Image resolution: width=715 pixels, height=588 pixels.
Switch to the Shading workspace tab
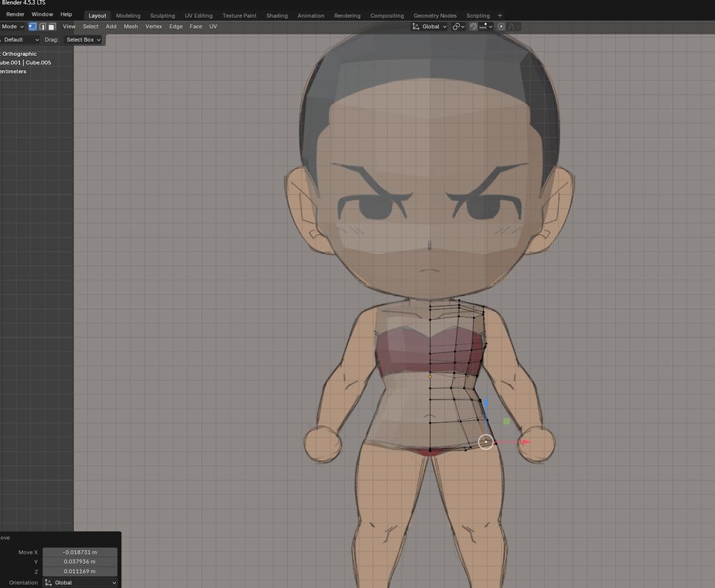[x=277, y=16]
